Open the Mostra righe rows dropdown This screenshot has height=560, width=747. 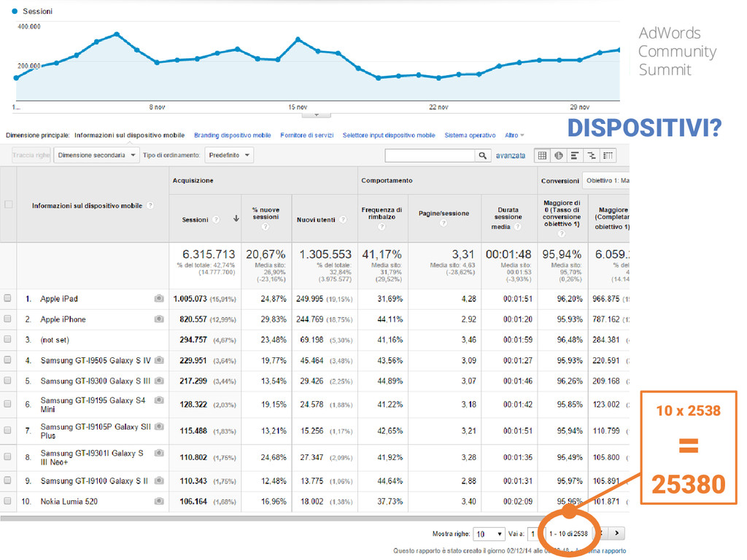coord(489,534)
